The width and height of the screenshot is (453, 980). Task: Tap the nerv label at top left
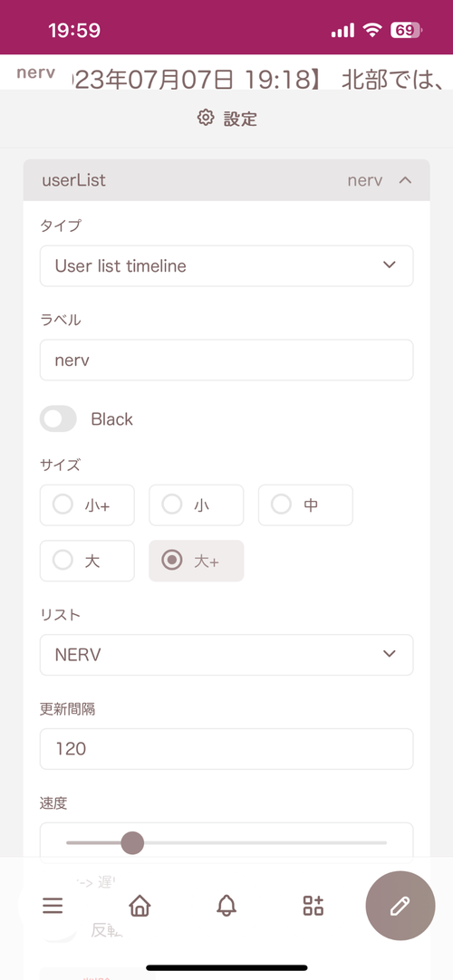pos(35,72)
